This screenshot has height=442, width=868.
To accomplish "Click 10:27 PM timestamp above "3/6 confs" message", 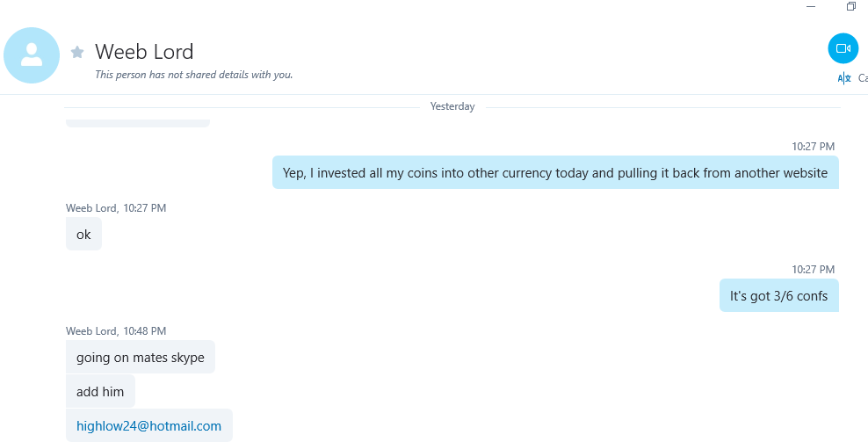I will tap(813, 269).
